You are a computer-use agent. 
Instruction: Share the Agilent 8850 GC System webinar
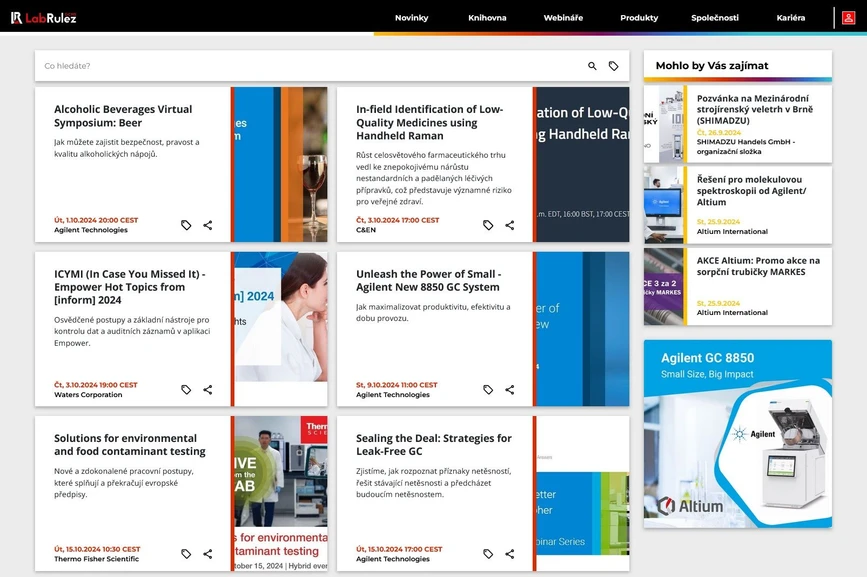coord(509,389)
